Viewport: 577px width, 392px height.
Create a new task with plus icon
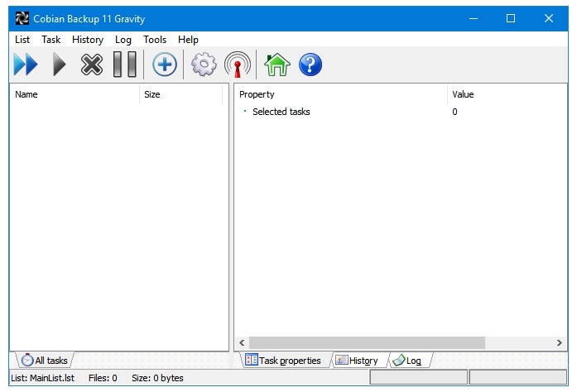point(165,65)
